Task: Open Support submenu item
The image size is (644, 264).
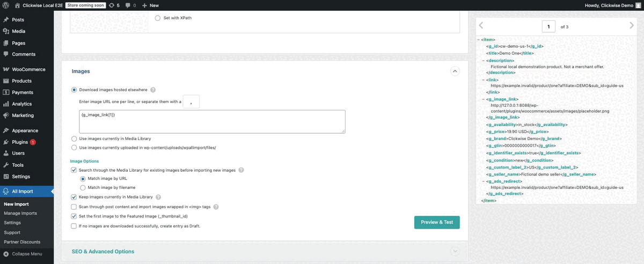Action: coord(12,232)
